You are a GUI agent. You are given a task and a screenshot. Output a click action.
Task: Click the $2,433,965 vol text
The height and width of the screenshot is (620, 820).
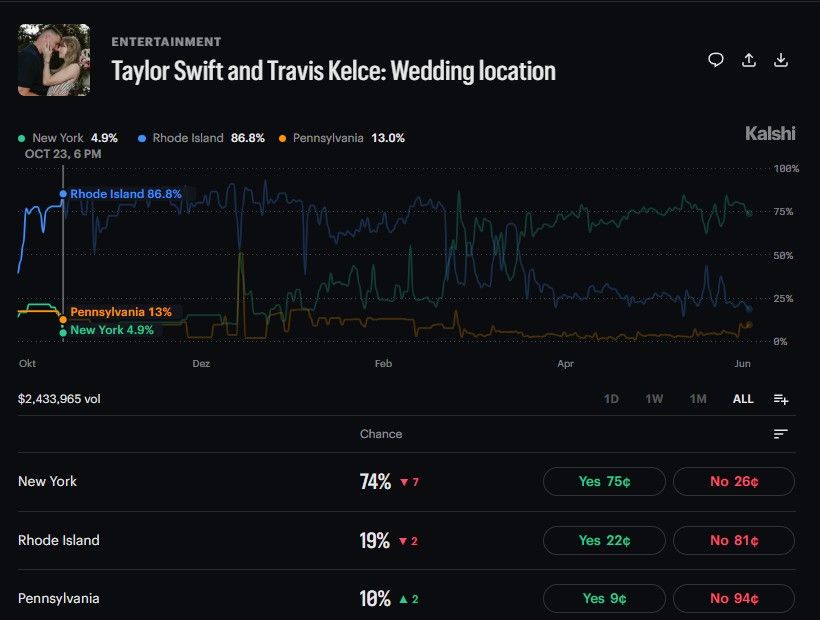59,399
